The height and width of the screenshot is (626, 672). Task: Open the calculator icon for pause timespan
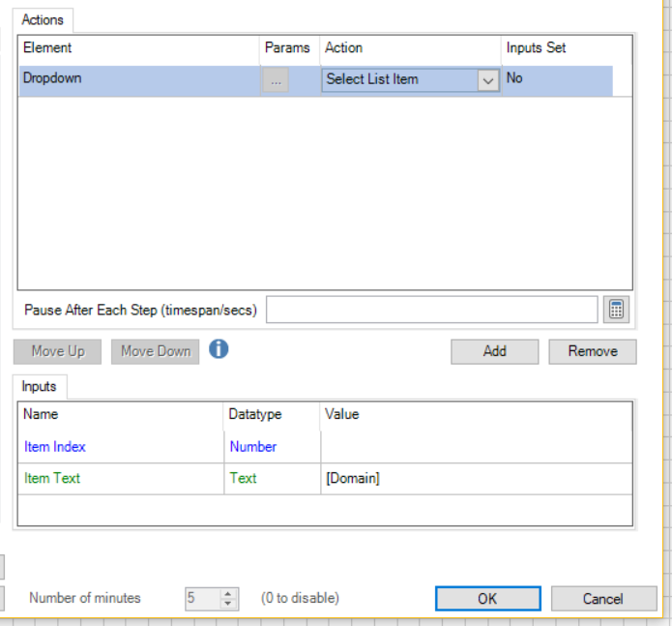tap(616, 310)
